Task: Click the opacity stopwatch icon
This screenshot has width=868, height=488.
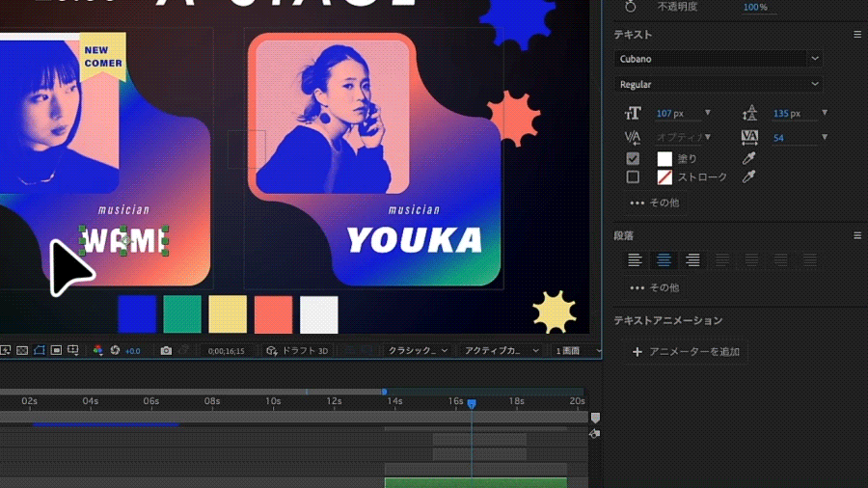Action: pyautogui.click(x=631, y=7)
